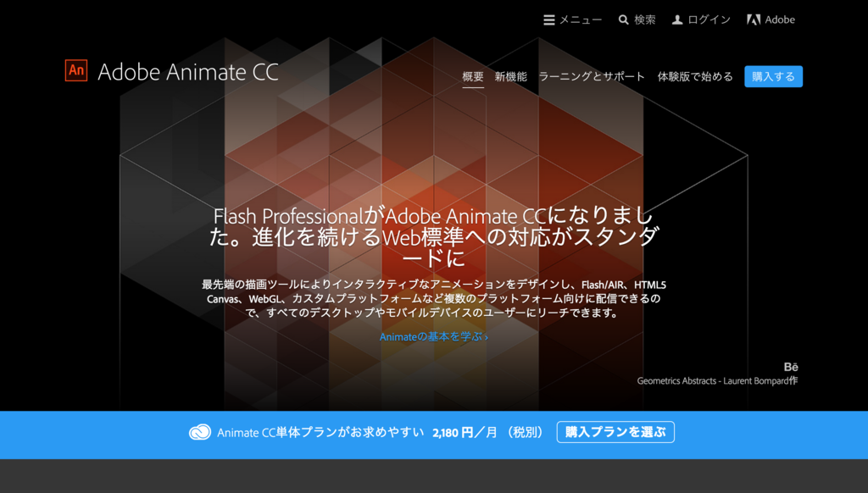Click the Creative Cloud icon in banner
868x493 pixels.
tap(200, 432)
